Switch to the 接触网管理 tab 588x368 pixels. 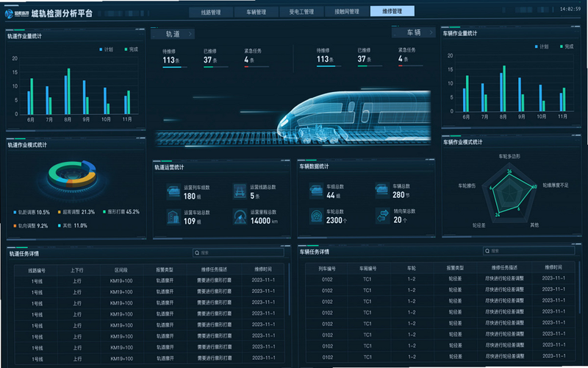tap(347, 12)
